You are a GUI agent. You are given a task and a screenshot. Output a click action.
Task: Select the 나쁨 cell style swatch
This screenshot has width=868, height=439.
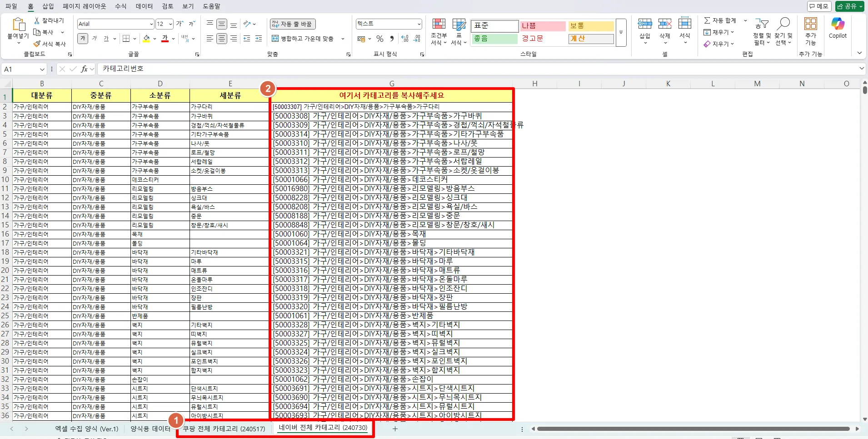coord(543,26)
